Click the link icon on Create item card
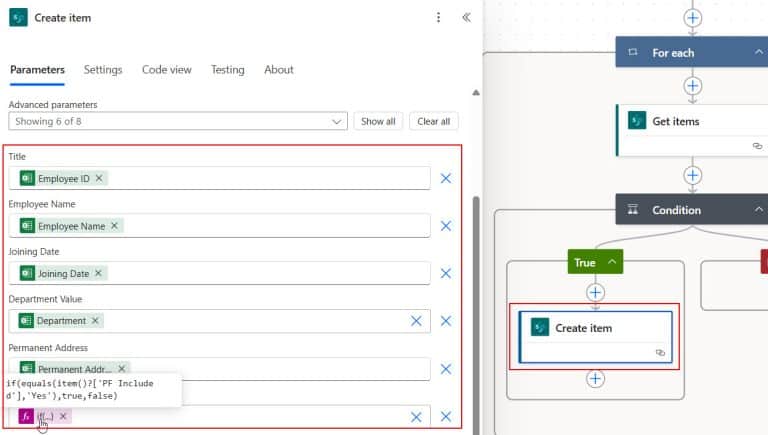This screenshot has height=435, width=768. [x=660, y=353]
